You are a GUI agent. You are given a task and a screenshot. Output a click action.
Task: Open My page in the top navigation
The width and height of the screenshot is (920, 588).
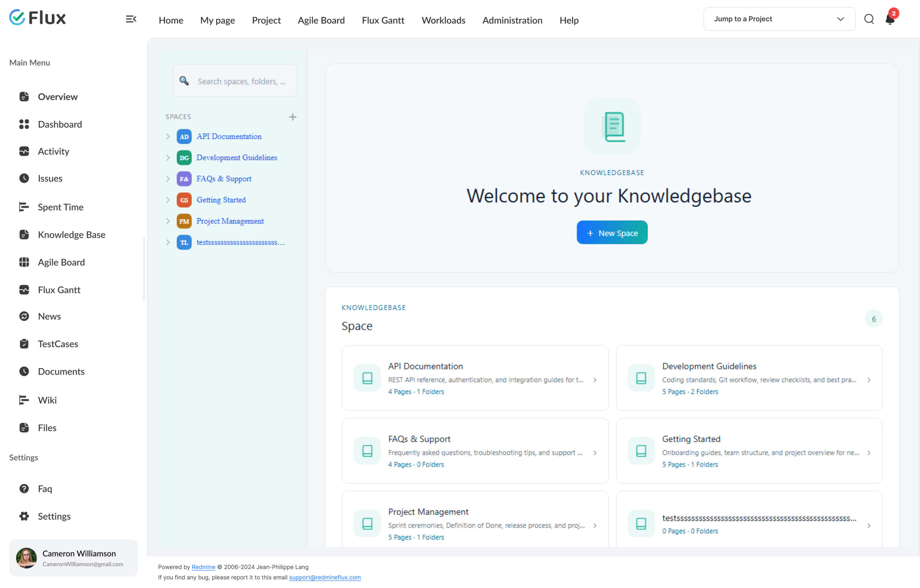217,20
